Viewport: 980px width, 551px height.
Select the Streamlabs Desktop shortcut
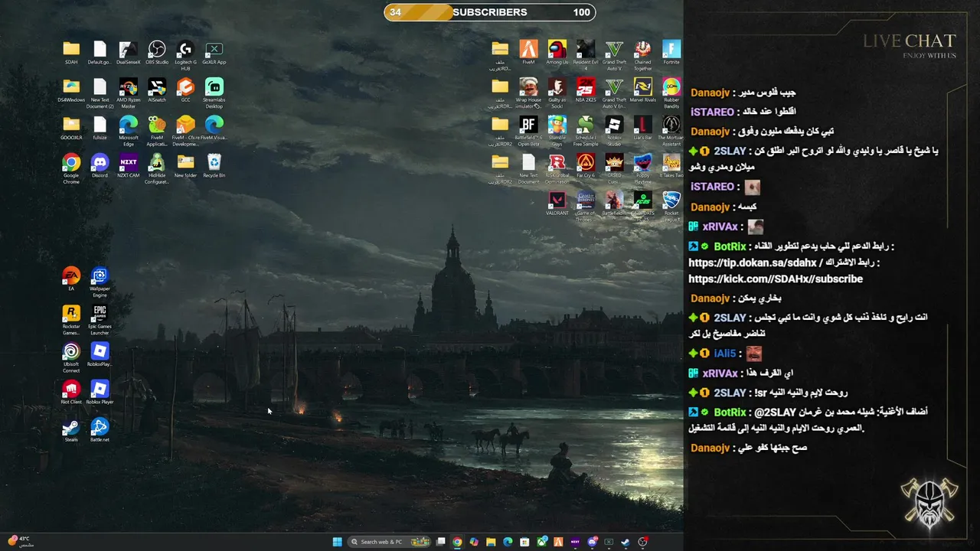coord(214,93)
